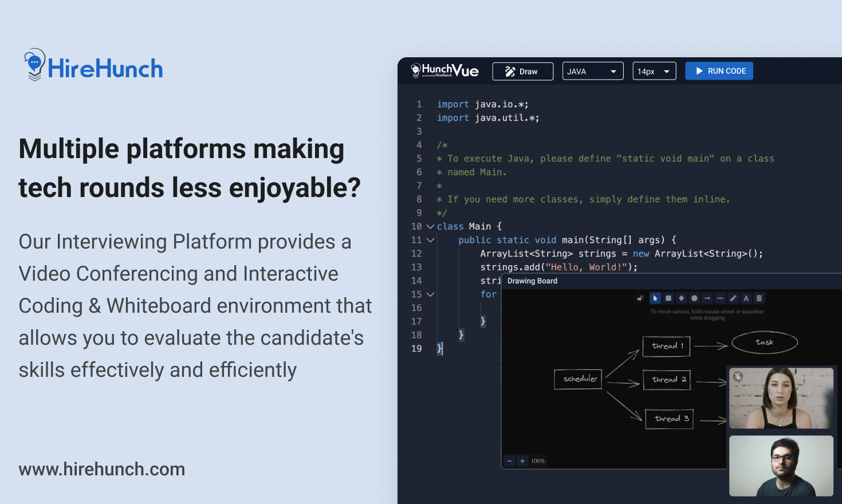Select the woman's video thumbnail
This screenshot has width=842, height=504.
tap(781, 398)
